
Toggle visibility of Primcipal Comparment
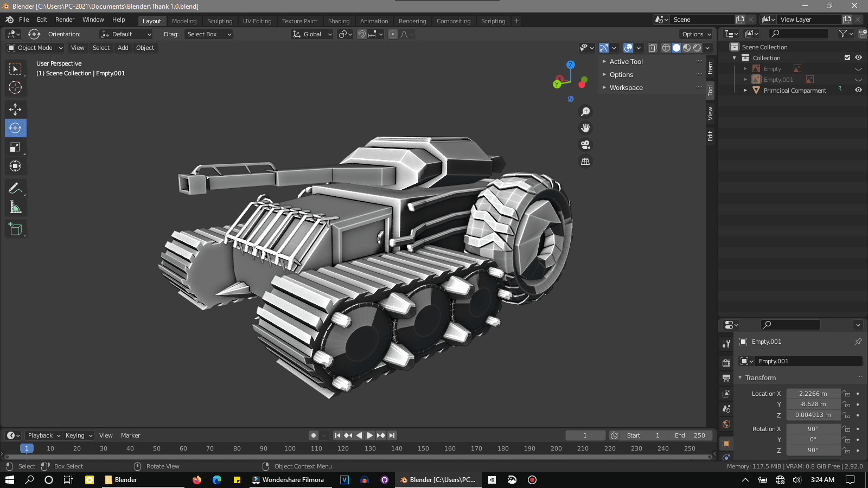pos(858,90)
